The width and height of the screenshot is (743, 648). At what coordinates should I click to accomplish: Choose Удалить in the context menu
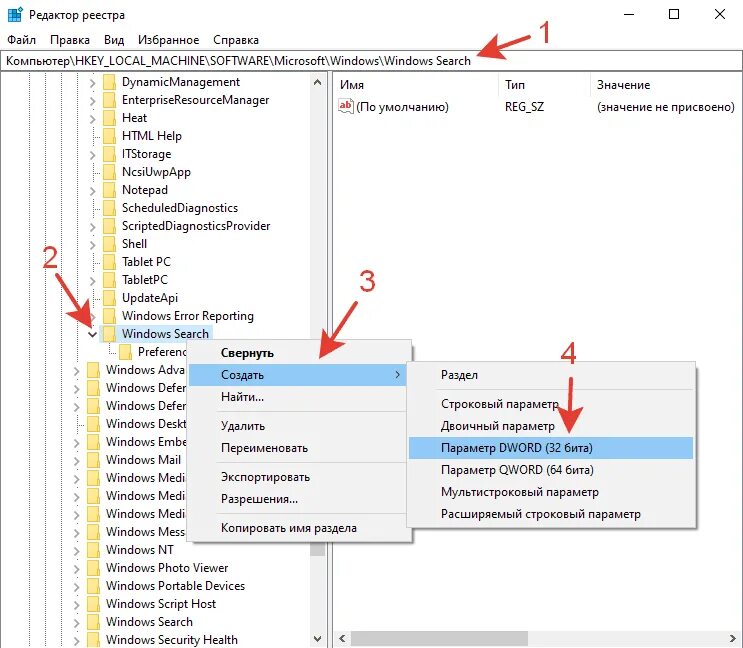298,426
